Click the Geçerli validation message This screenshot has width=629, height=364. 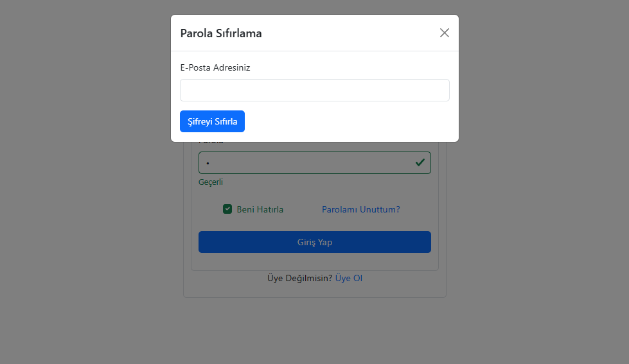coord(211,182)
